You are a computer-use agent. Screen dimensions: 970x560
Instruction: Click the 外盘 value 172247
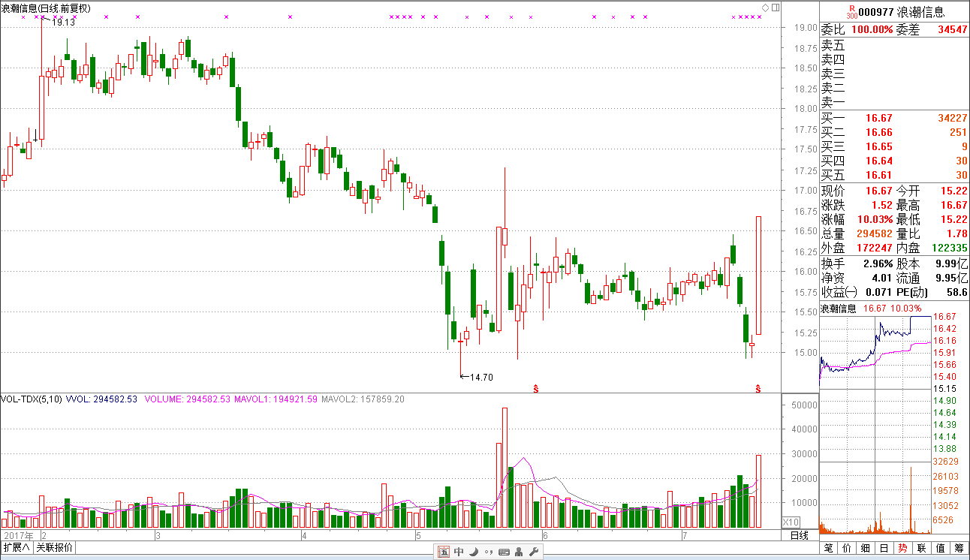[x=875, y=248]
